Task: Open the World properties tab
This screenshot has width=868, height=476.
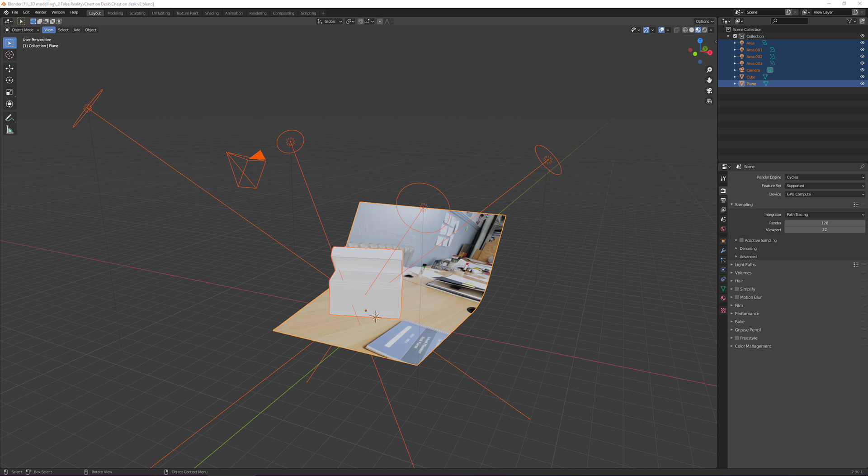Action: 723,229
